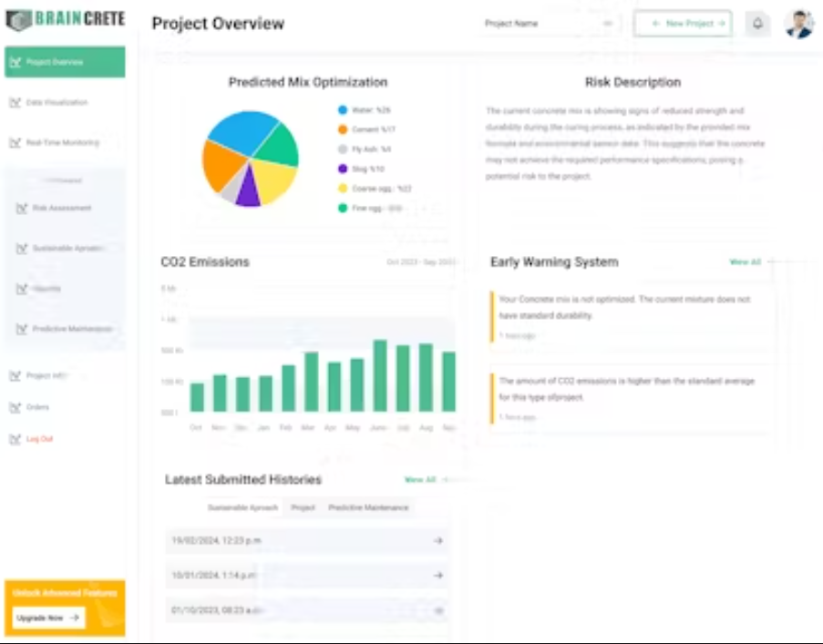Click the purple Slag legend dot
The height and width of the screenshot is (644, 823).
pos(343,169)
